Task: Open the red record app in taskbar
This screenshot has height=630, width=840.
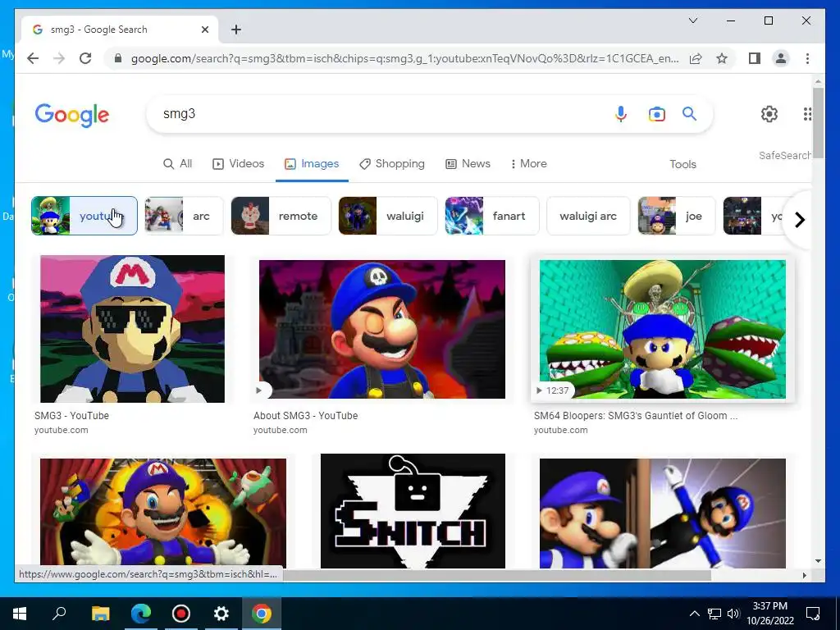Action: [x=181, y=614]
